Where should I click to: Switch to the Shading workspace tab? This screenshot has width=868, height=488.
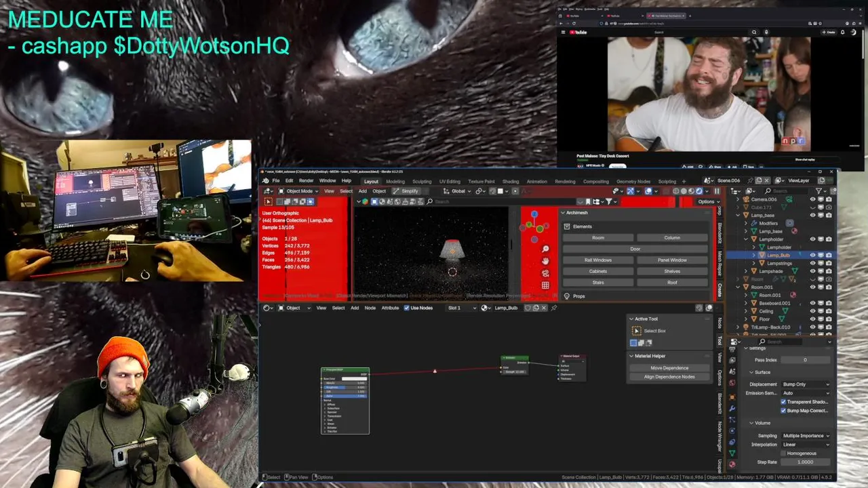coord(510,182)
